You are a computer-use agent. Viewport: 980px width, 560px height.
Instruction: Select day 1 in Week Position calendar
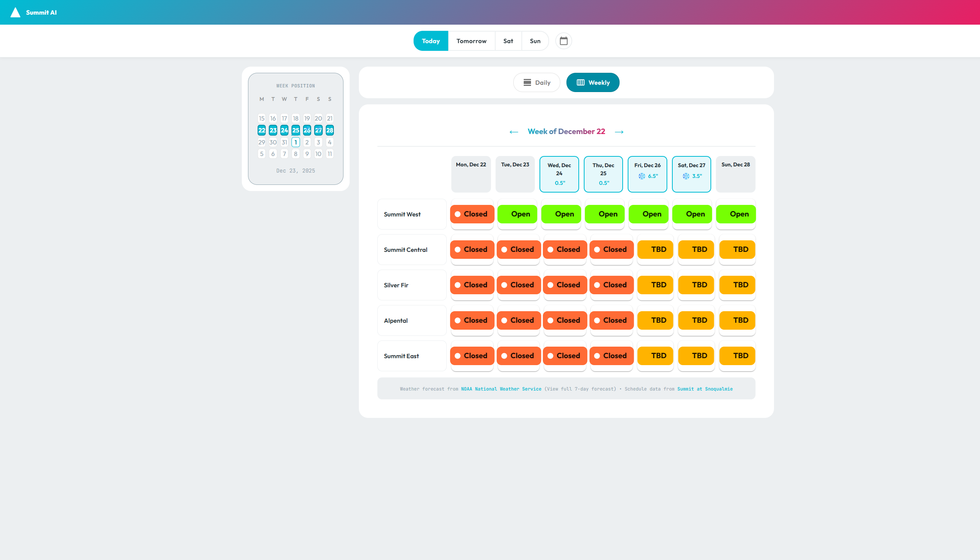point(295,142)
